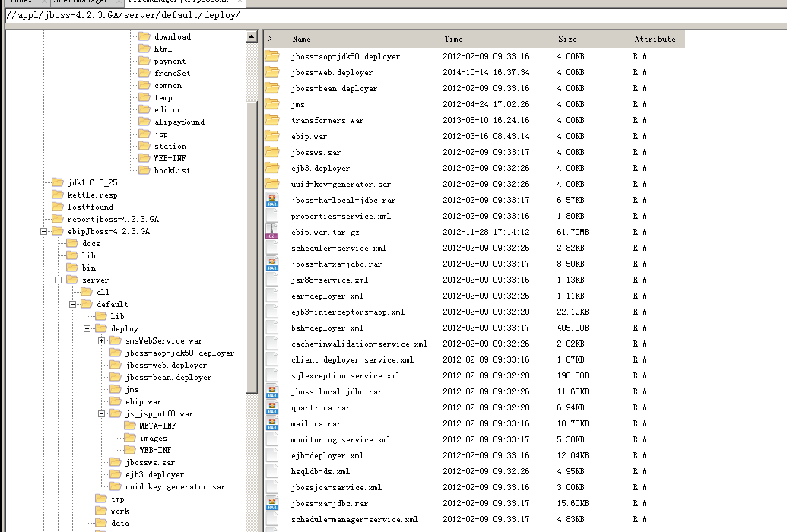Select the frameSet folder in tree

[x=172, y=73]
